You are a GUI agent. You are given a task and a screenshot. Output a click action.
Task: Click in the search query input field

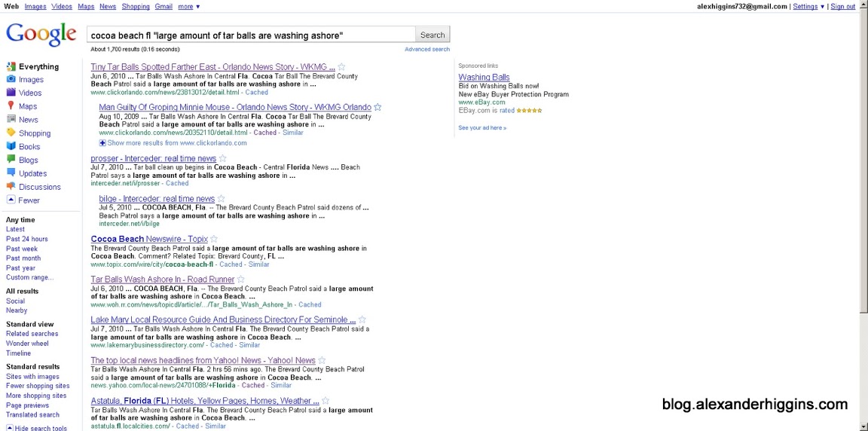tap(251, 35)
